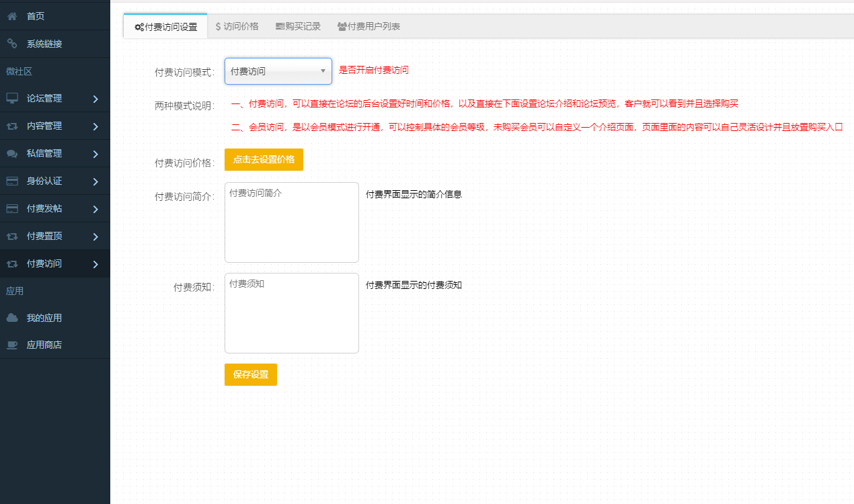This screenshot has height=504, width=854.
Task: Click the 保存设置 button
Action: (250, 375)
